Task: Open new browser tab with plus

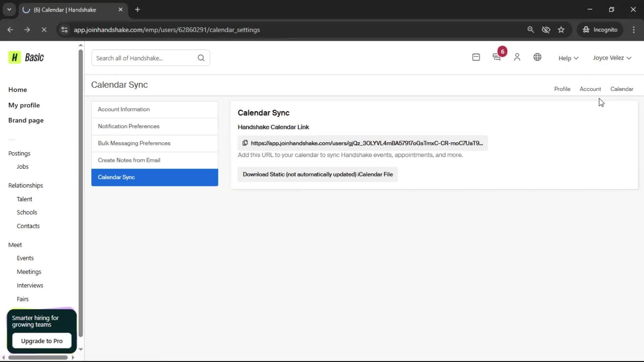Action: click(x=138, y=10)
